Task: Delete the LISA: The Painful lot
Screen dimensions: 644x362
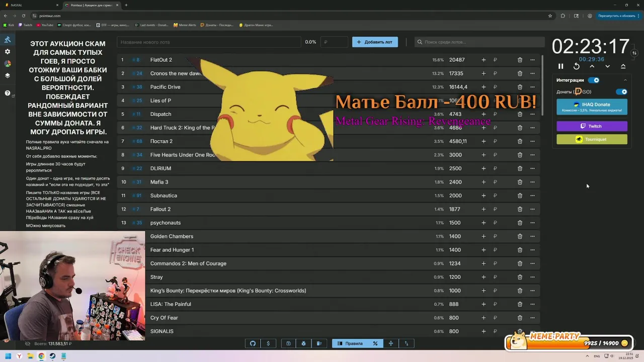Action: (x=520, y=304)
